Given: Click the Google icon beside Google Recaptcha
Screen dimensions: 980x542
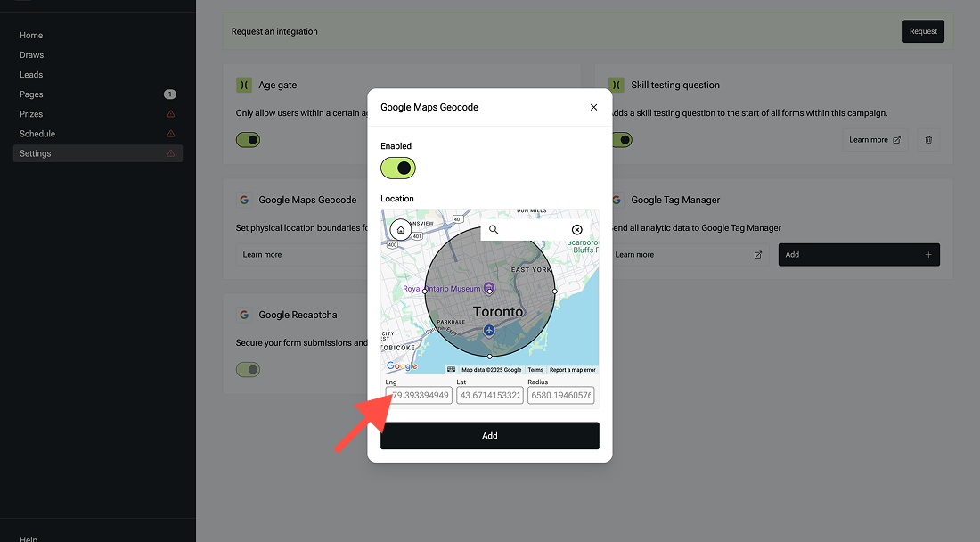Looking at the screenshot, I should tap(244, 315).
